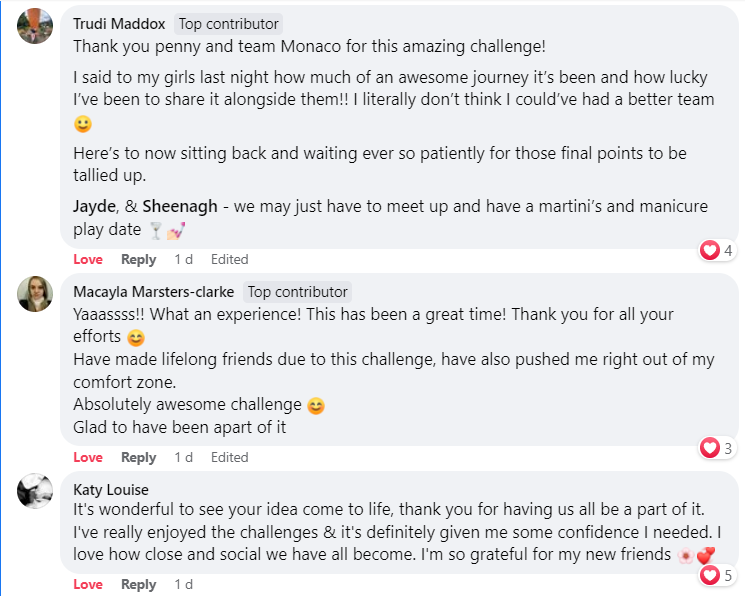Open heart reactions on Trudi's comment

click(717, 250)
